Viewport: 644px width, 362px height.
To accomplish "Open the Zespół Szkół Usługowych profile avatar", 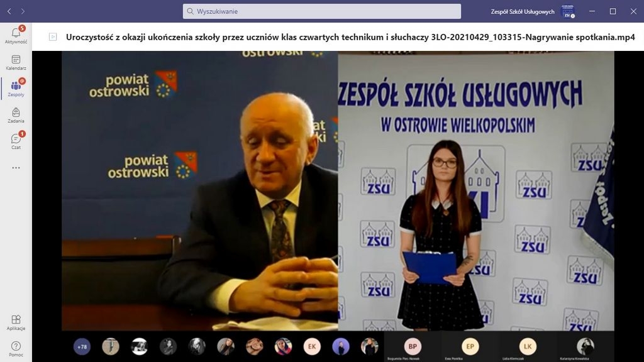I will coord(568,11).
